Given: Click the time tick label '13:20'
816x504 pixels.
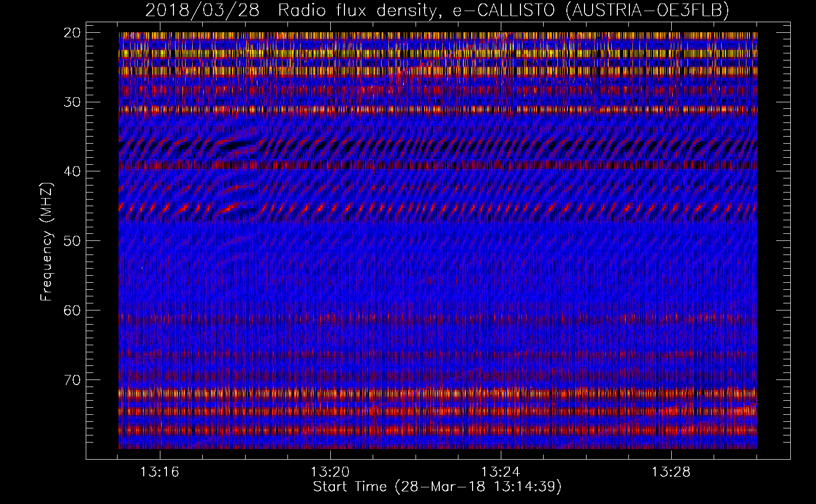Looking at the screenshot, I should pyautogui.click(x=330, y=472).
